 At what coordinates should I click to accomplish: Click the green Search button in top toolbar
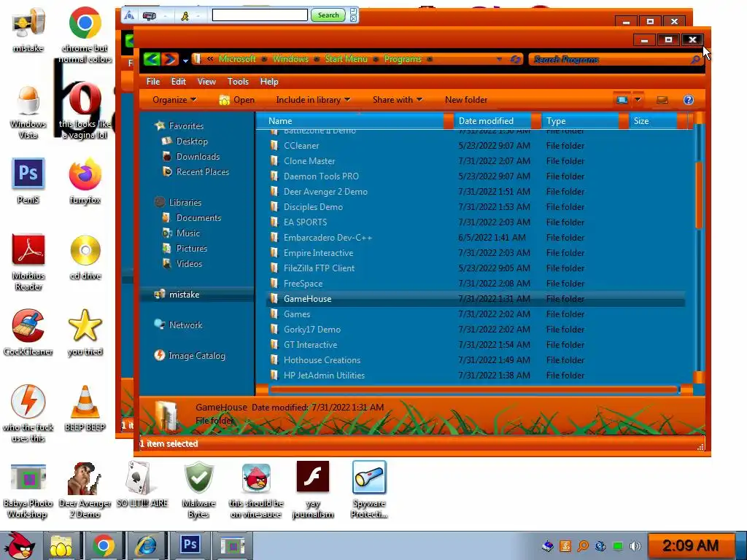[328, 15]
